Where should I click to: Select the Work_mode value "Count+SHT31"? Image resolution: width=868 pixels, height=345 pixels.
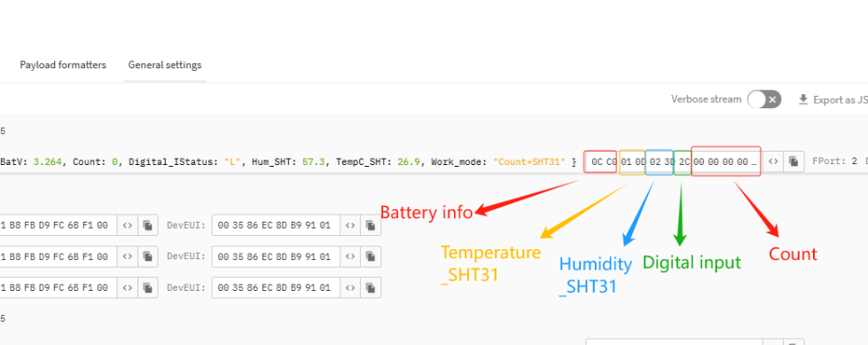point(529,161)
